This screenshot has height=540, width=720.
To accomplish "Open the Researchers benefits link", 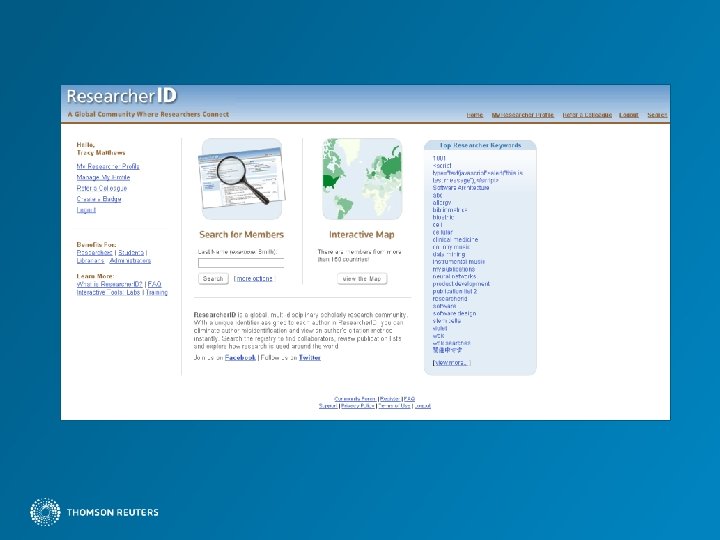I will tap(95, 253).
